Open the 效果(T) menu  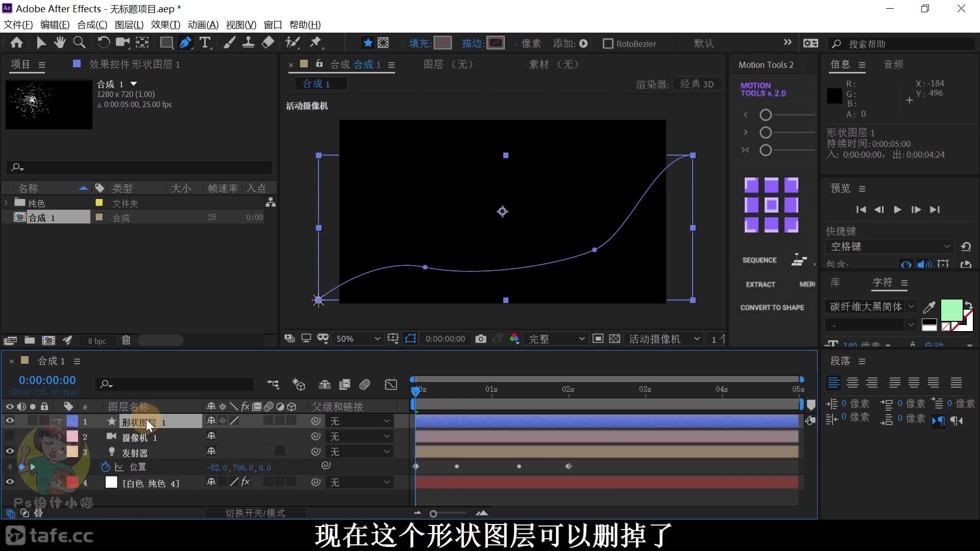165,24
